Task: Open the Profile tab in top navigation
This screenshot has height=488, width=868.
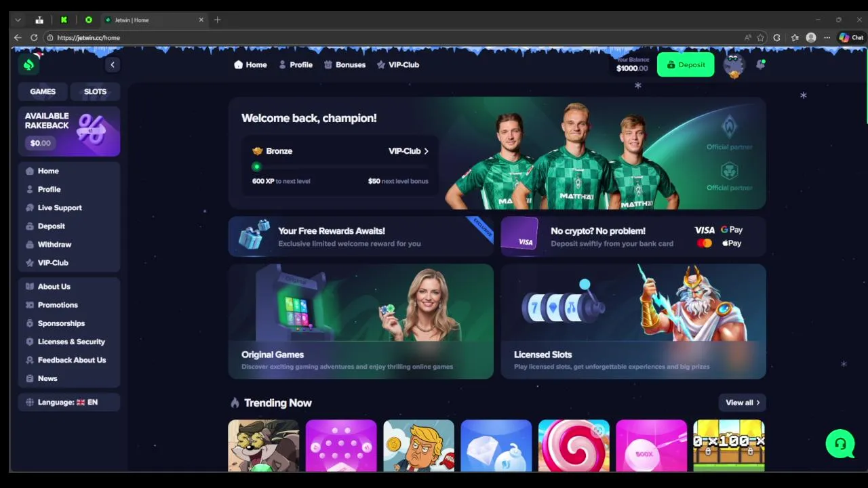Action: tap(296, 64)
